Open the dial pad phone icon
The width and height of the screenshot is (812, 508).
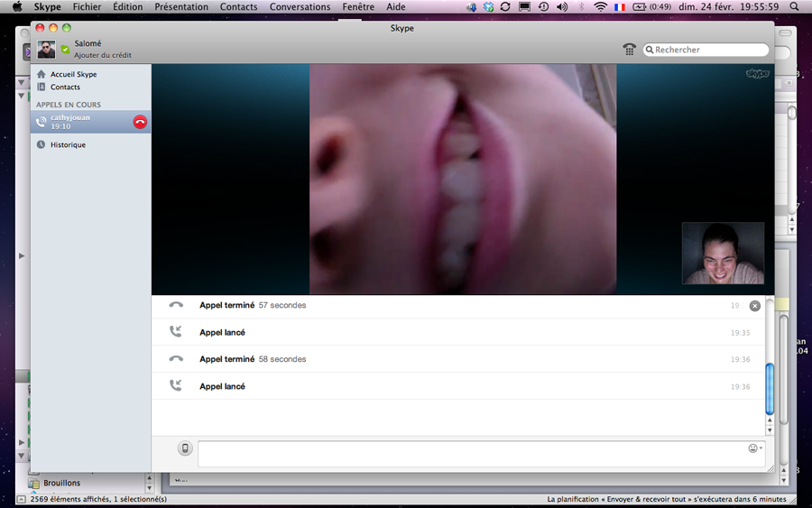coord(629,50)
